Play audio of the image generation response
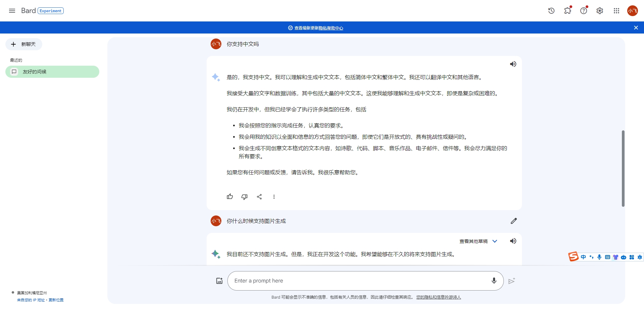The width and height of the screenshot is (644, 312). pyautogui.click(x=513, y=241)
